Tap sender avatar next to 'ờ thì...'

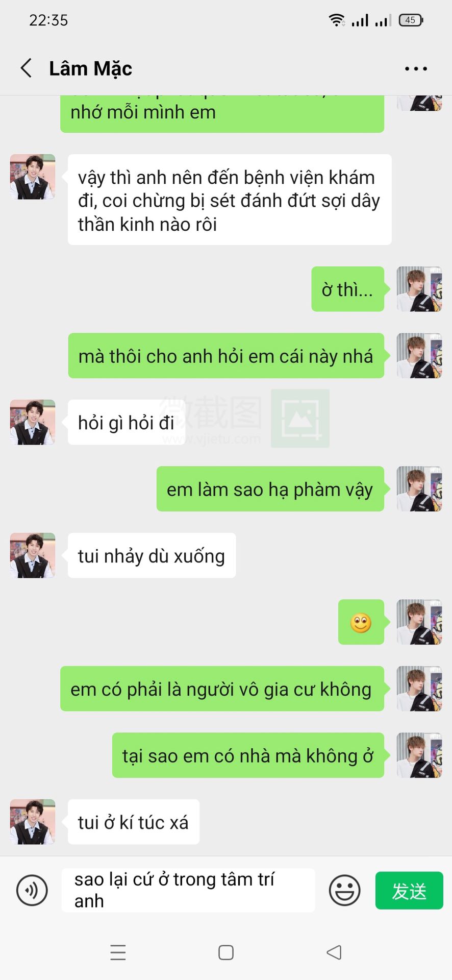point(419,289)
